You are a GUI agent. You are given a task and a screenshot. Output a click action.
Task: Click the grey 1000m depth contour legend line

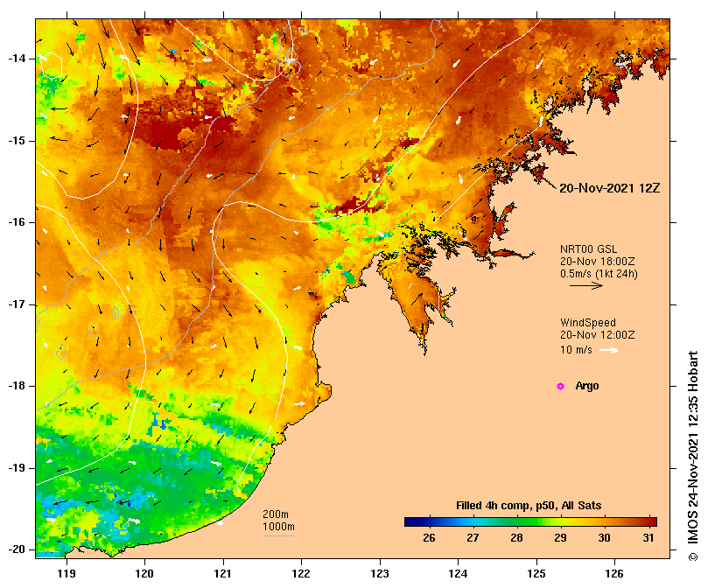(x=277, y=536)
